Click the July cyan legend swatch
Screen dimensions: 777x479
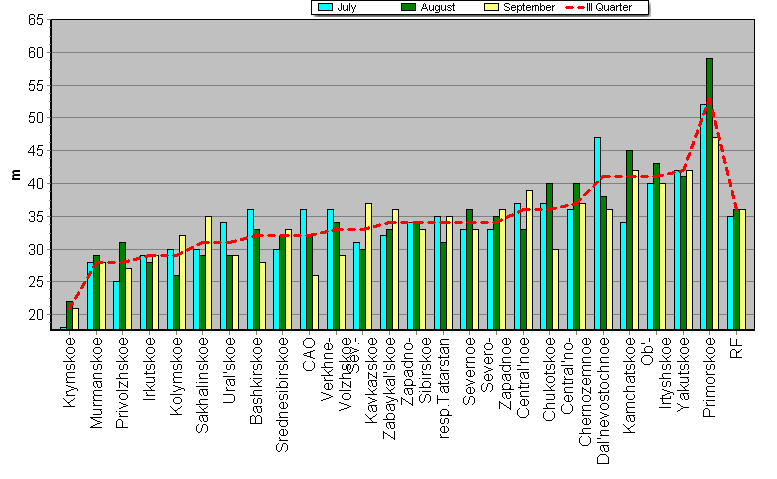(325, 7)
